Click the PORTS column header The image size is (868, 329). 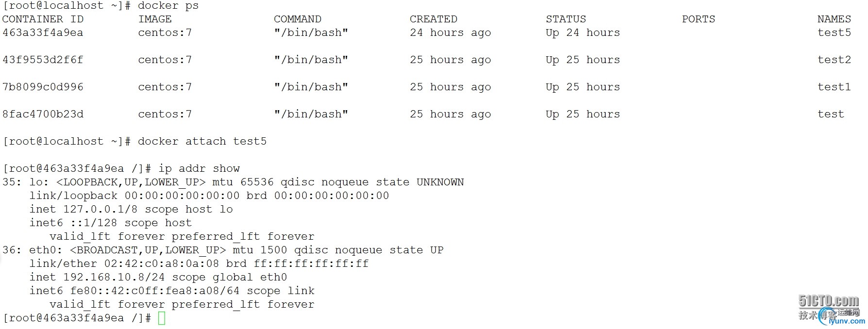(x=698, y=19)
